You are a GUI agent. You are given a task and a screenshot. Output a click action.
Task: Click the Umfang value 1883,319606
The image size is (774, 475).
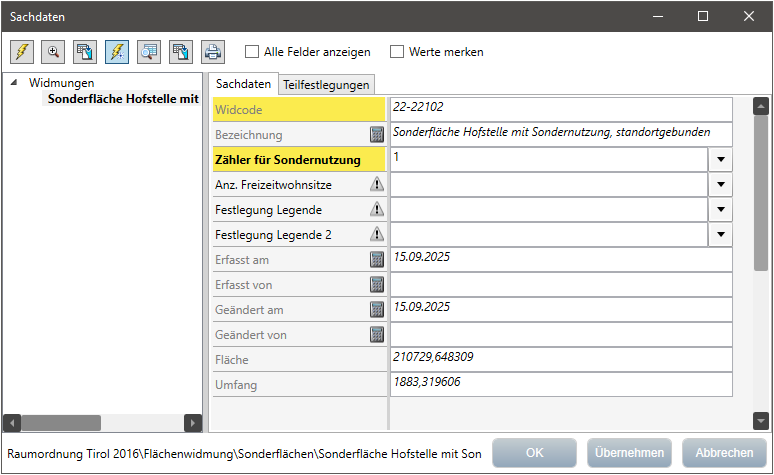(x=561, y=385)
